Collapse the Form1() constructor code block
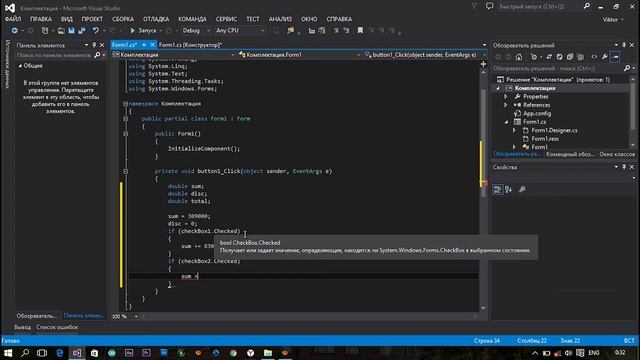Viewport: 640px width, 360px height. (126, 134)
